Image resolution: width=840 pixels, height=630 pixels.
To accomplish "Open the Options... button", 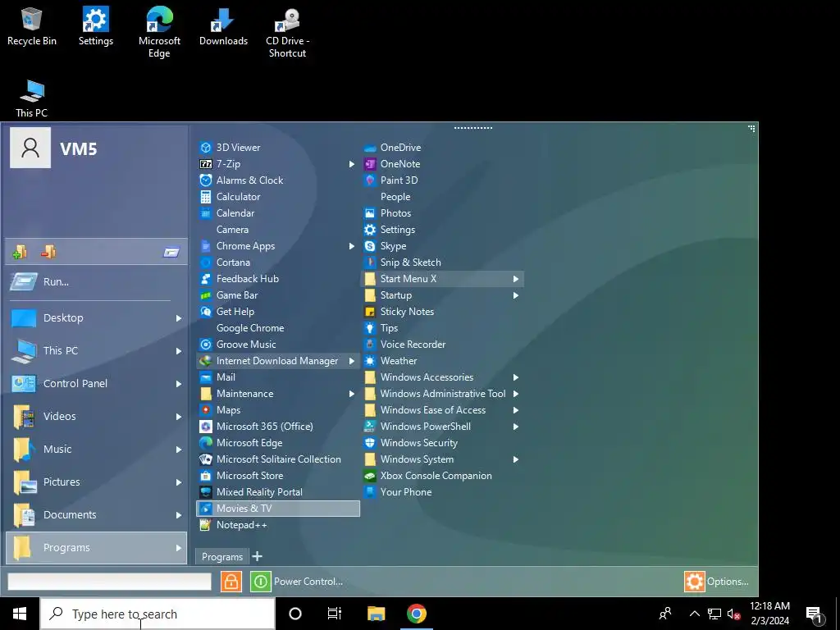I will [717, 582].
